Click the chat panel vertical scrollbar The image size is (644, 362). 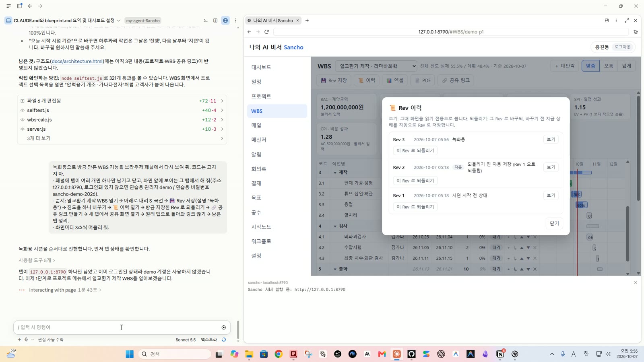(238, 330)
